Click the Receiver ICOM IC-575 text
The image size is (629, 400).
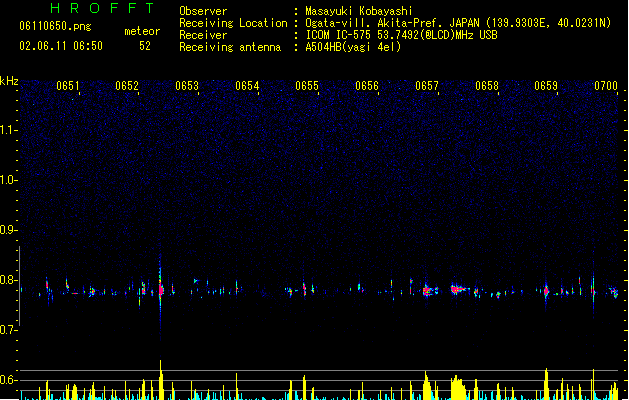[x=401, y=35]
